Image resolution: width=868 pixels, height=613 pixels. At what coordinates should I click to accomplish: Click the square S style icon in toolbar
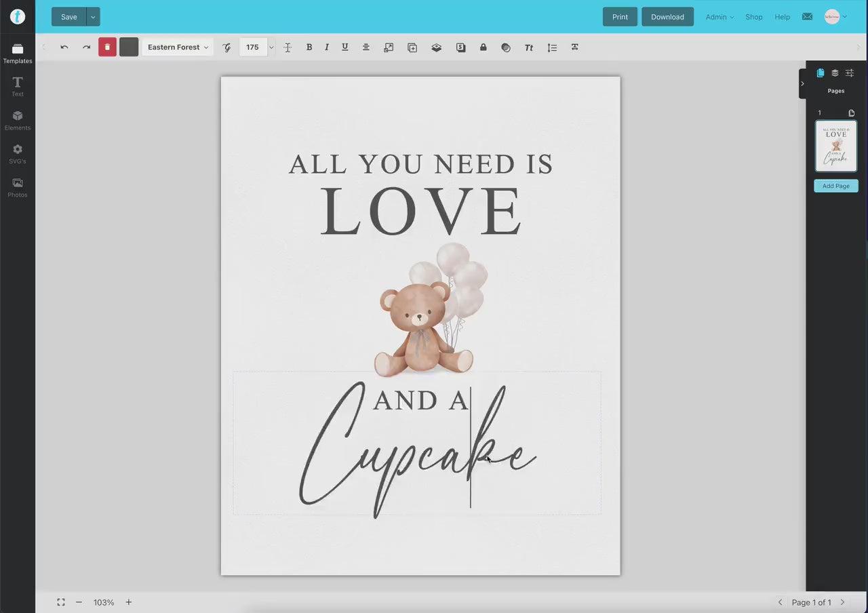click(461, 47)
